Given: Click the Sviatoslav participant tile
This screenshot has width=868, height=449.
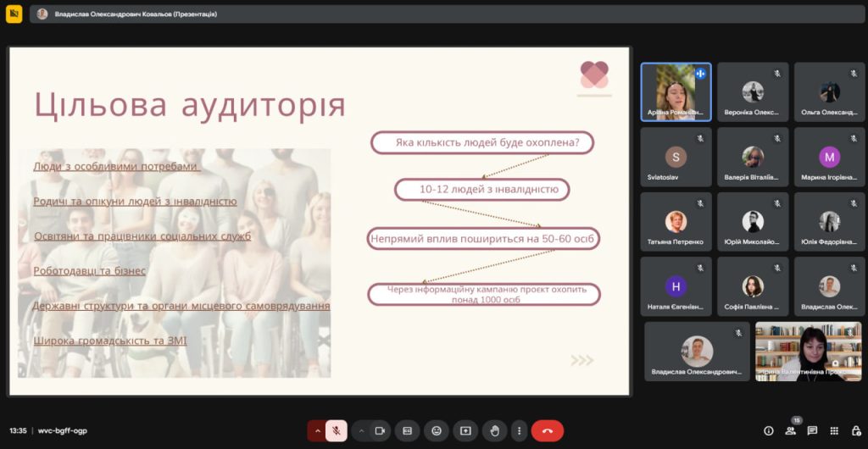Looking at the screenshot, I should click(x=676, y=158).
